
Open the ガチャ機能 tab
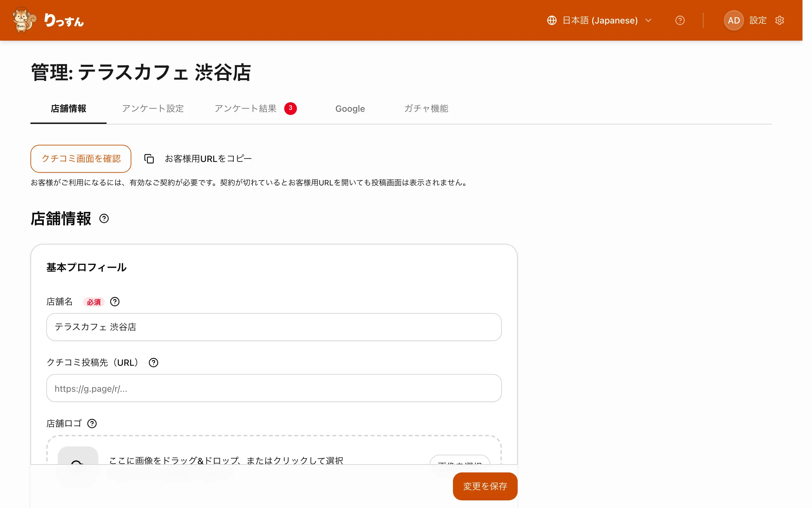click(426, 109)
